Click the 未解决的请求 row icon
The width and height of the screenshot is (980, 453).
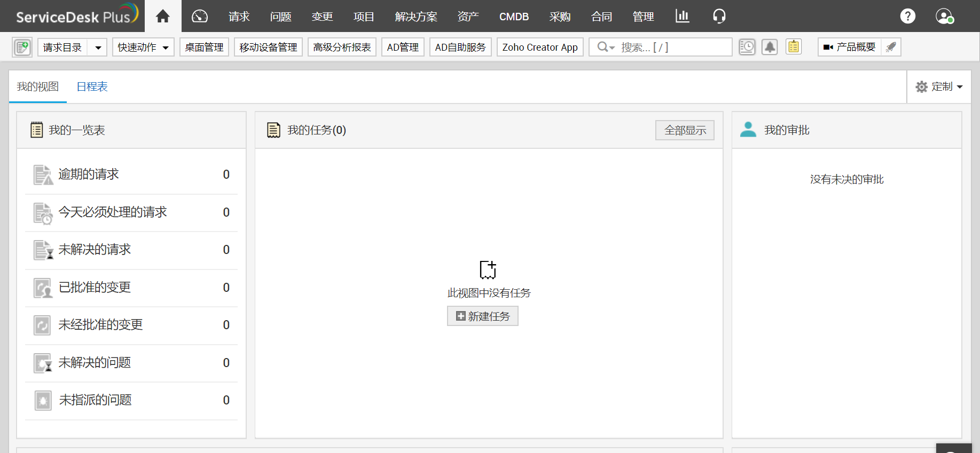point(43,250)
